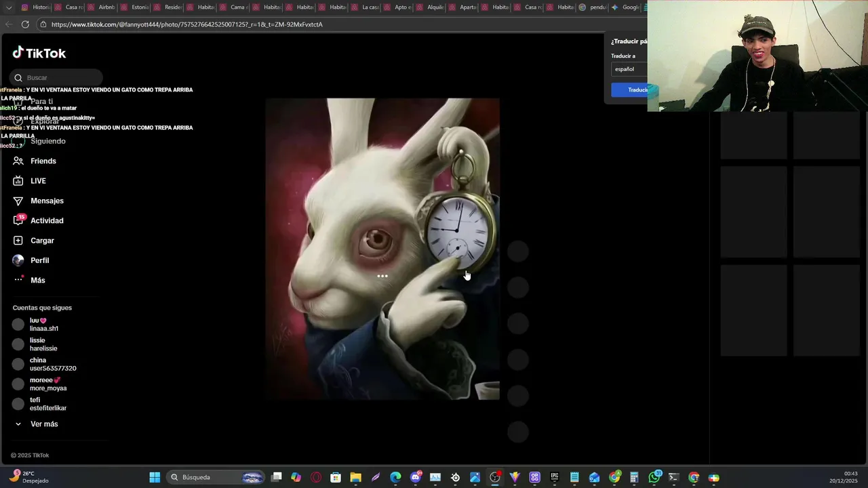The width and height of the screenshot is (868, 488).
Task: Open Terminal from the taskbar
Action: pos(673,477)
